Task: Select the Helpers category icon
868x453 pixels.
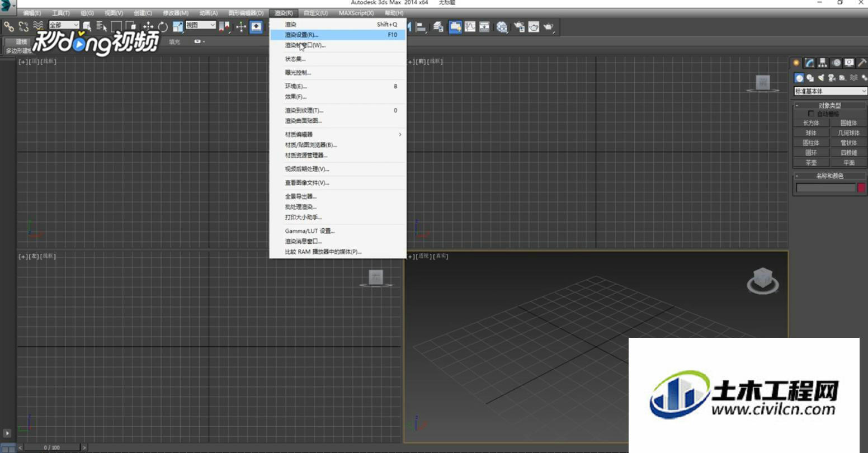Action: [842, 78]
